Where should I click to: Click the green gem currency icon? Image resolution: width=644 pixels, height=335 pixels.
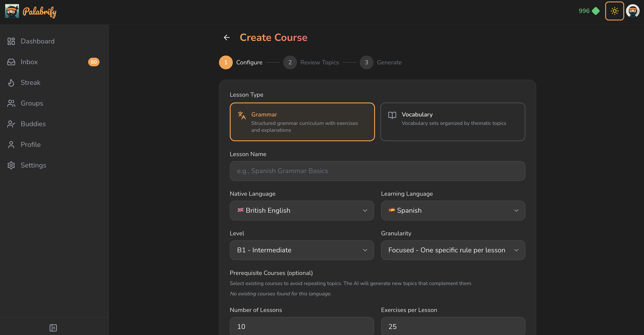click(596, 11)
